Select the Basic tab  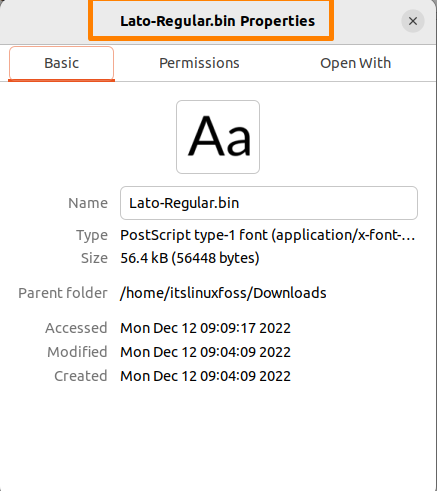[x=61, y=63]
